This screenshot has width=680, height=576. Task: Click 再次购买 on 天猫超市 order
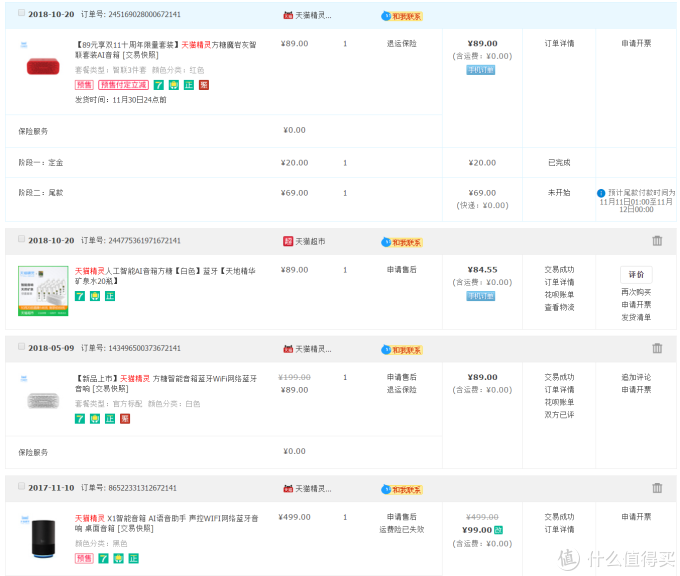pos(636,292)
